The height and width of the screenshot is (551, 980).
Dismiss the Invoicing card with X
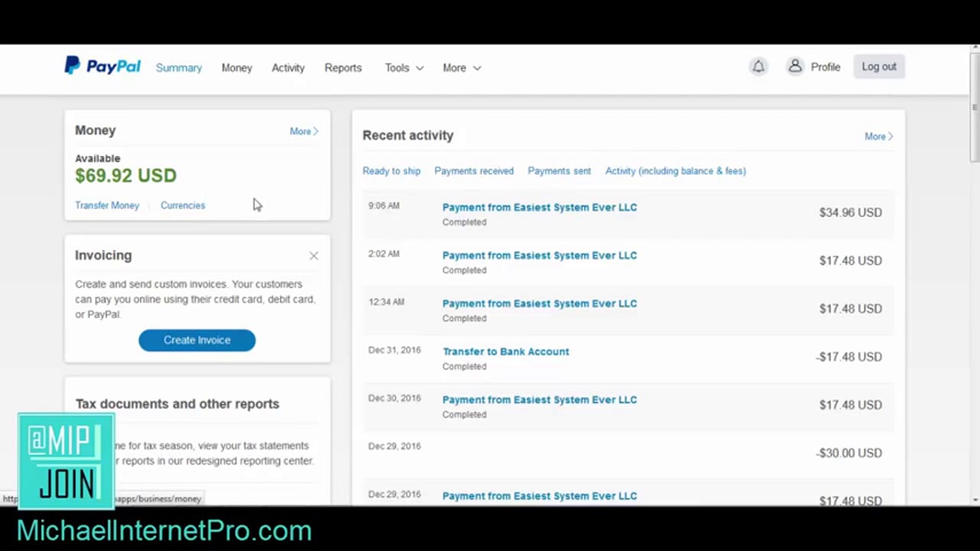tap(314, 256)
